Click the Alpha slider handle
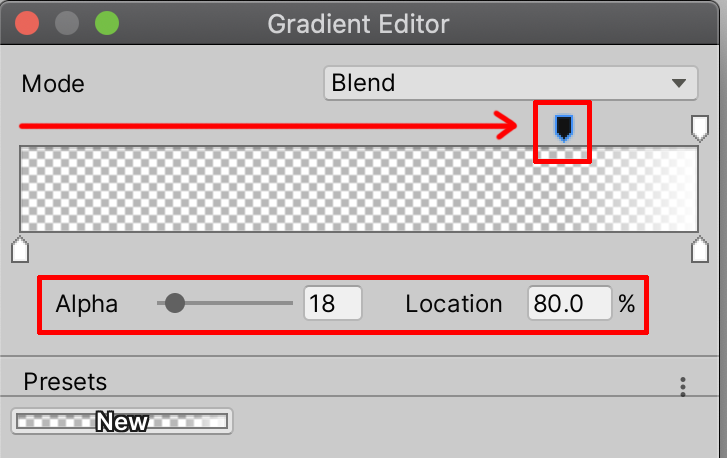Image resolution: width=727 pixels, height=458 pixels. point(175,303)
